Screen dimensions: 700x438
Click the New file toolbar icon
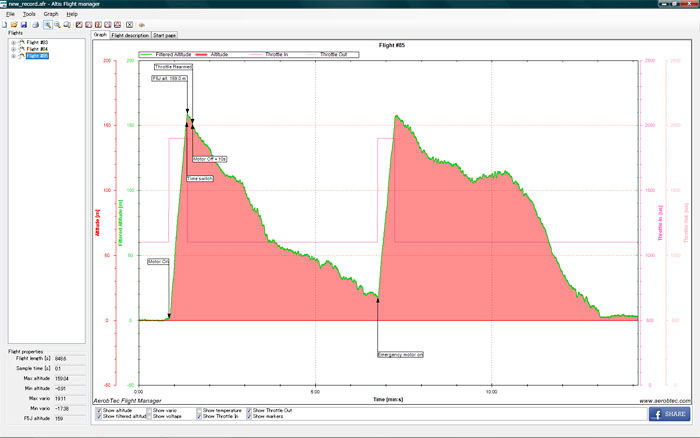click(x=4, y=25)
